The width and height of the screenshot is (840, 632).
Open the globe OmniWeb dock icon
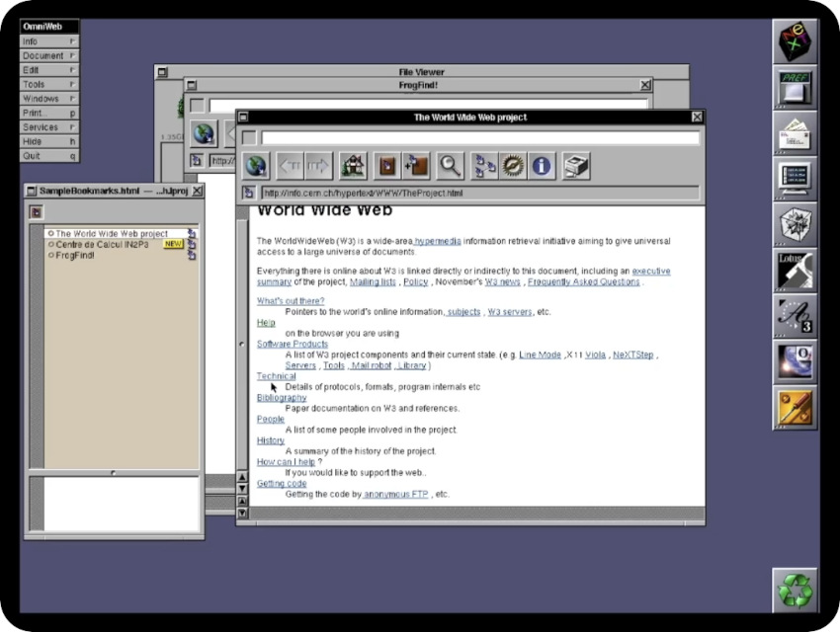pos(795,361)
